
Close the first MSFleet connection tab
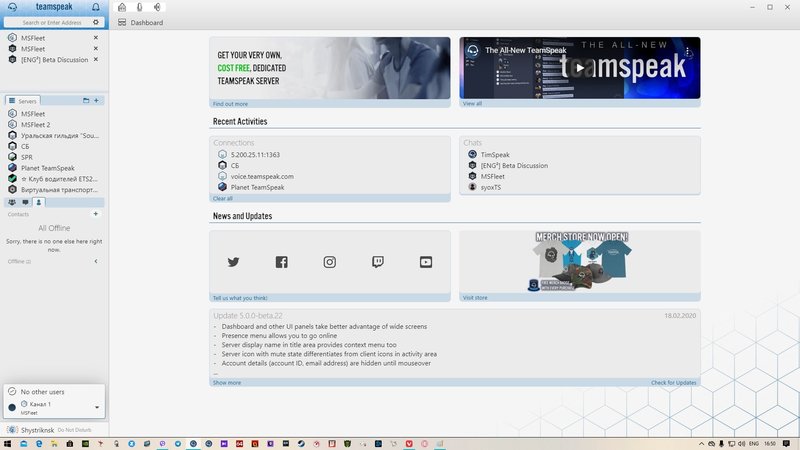[95, 38]
